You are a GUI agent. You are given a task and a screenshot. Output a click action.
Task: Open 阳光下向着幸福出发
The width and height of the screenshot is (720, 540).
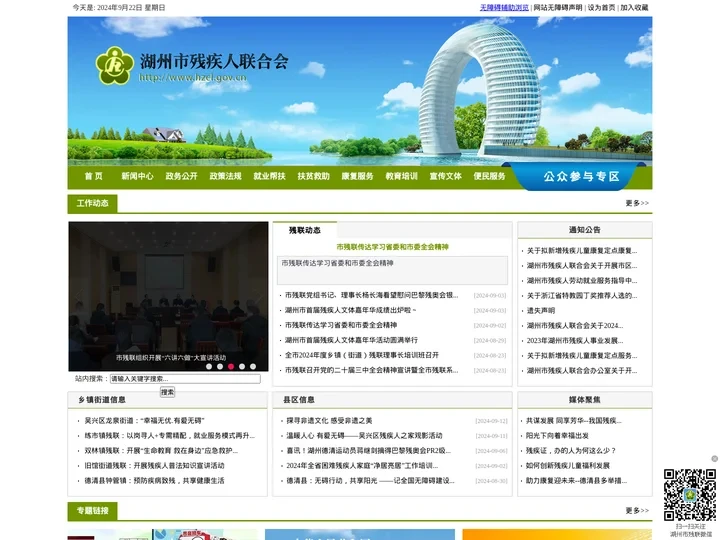pos(557,436)
